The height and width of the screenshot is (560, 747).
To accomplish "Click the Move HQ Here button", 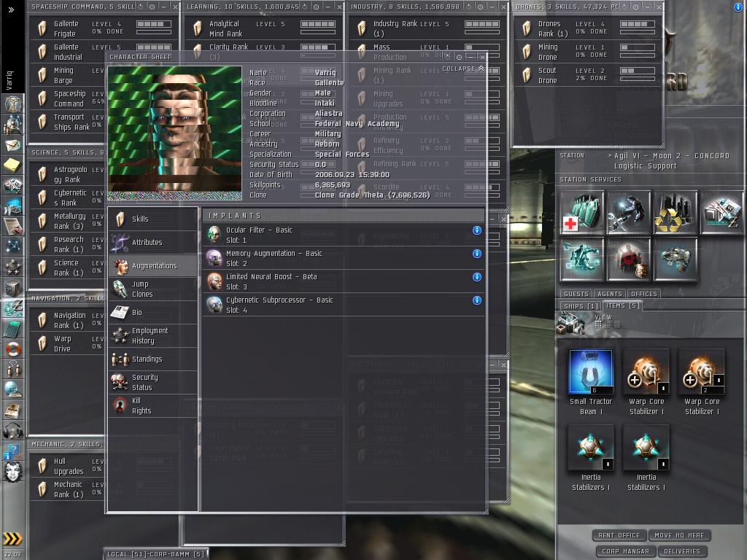I will 679,536.
